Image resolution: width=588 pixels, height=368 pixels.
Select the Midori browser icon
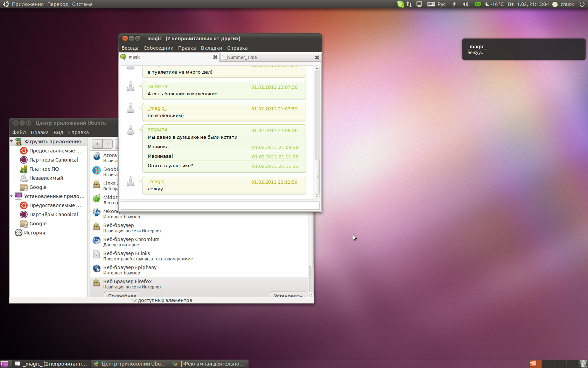tap(97, 199)
